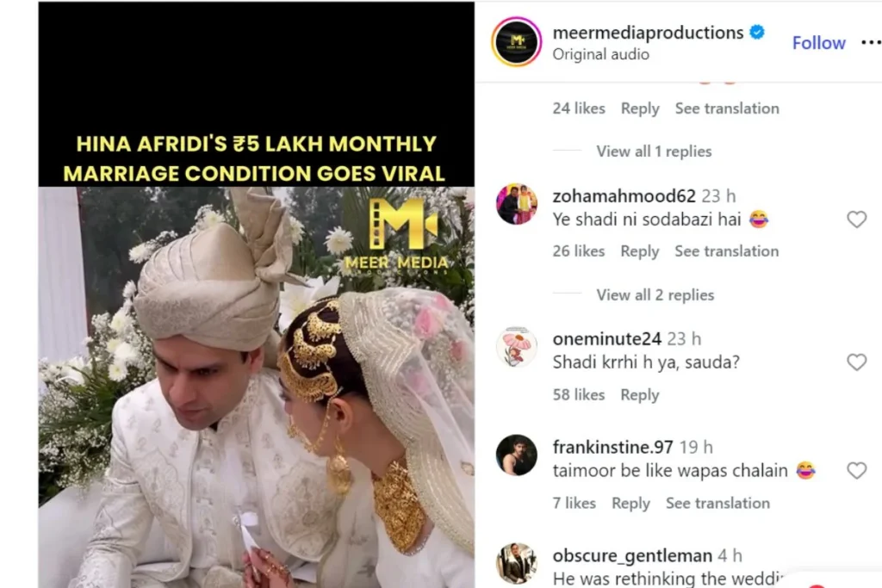Open Original audio link
This screenshot has width=882, height=588.
[600, 54]
